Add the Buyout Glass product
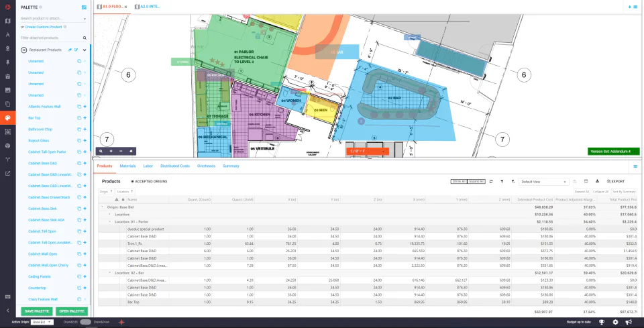Image resolution: width=644 pixels, height=328 pixels. click(85, 140)
